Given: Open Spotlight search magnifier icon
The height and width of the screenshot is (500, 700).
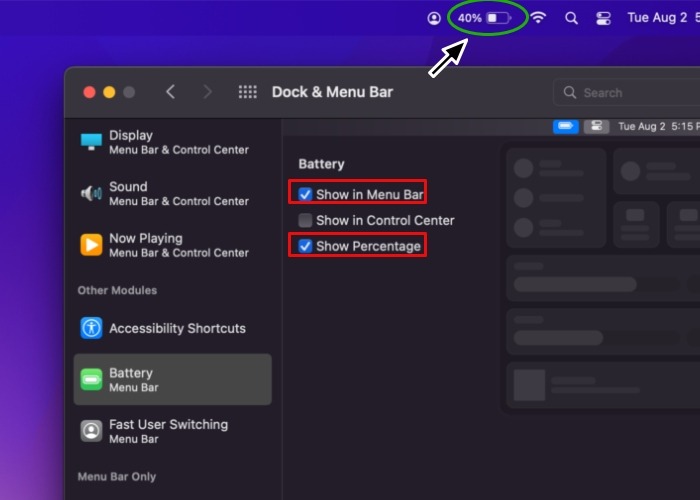Looking at the screenshot, I should tap(571, 18).
